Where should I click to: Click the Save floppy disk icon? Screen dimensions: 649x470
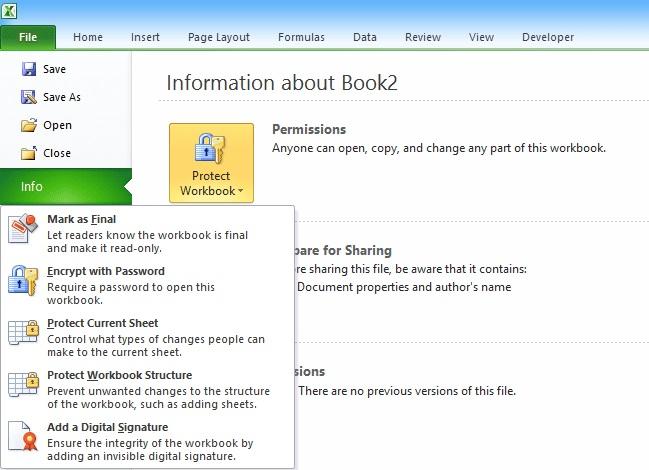[x=29, y=69]
